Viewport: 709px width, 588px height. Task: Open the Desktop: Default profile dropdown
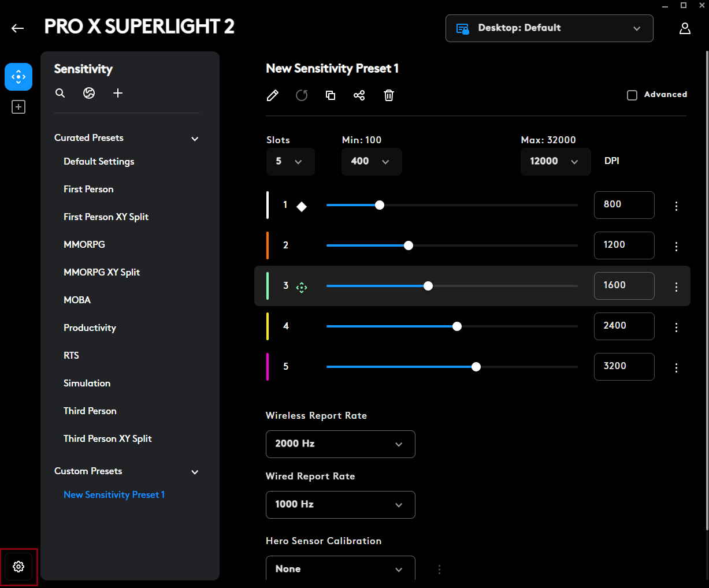(549, 28)
